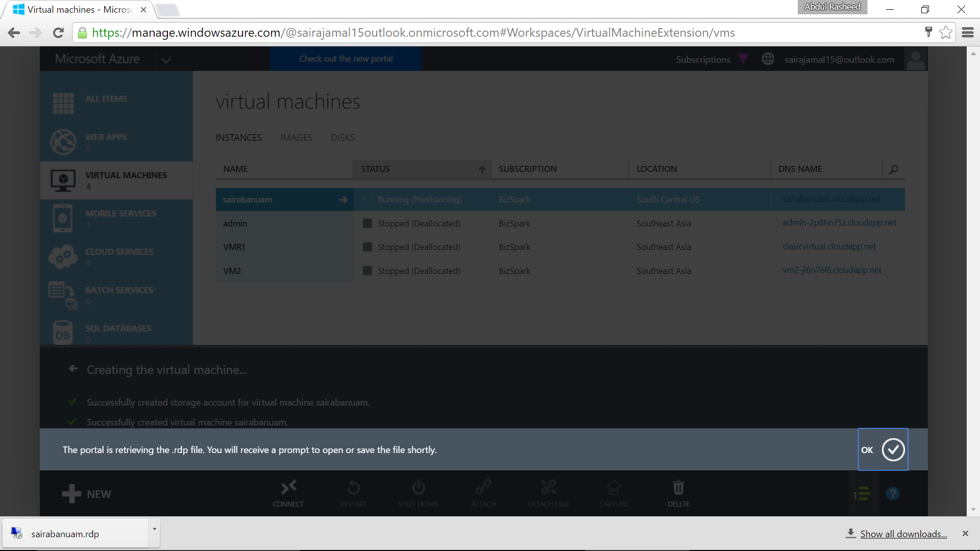Click the page vertical scrollbar down arrow
Viewport: 980px width, 551px height.
973,509
